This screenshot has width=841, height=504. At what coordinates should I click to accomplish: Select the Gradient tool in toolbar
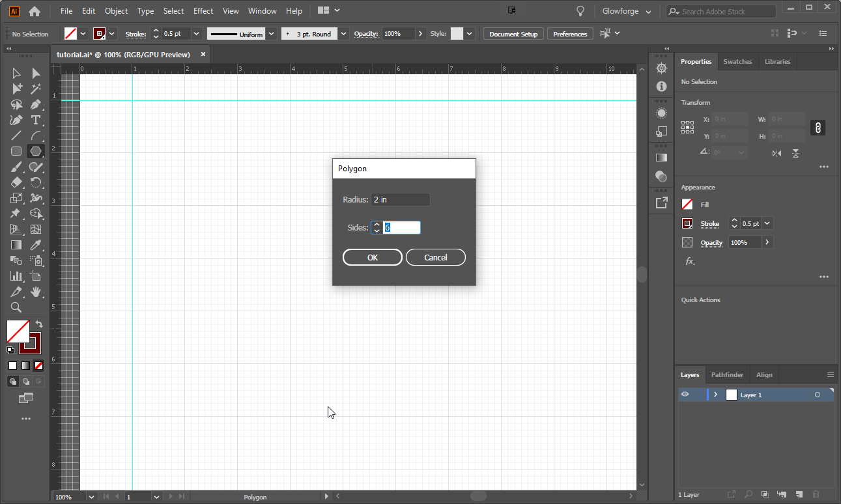[x=16, y=245]
